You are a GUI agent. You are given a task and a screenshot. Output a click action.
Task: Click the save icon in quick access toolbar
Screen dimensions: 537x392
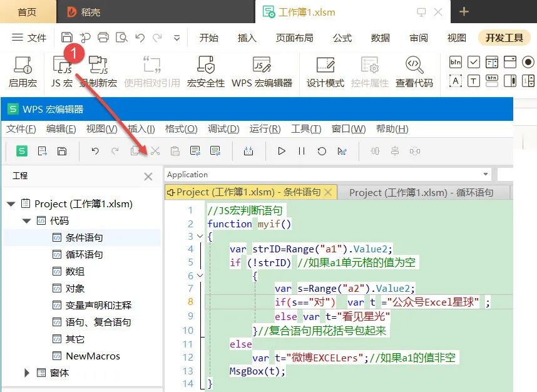(67, 38)
